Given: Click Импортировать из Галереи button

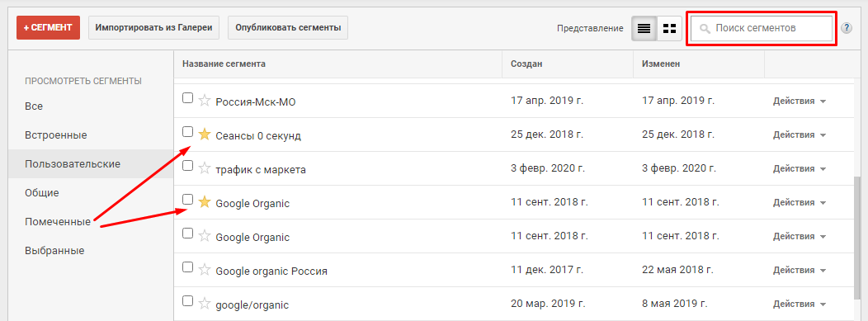Looking at the screenshot, I should [153, 28].
